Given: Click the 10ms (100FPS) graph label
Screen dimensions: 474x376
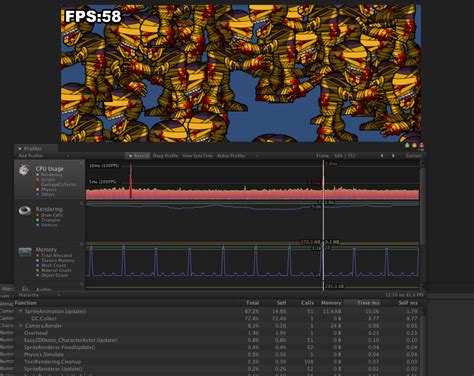Looking at the screenshot, I should click(104, 165).
